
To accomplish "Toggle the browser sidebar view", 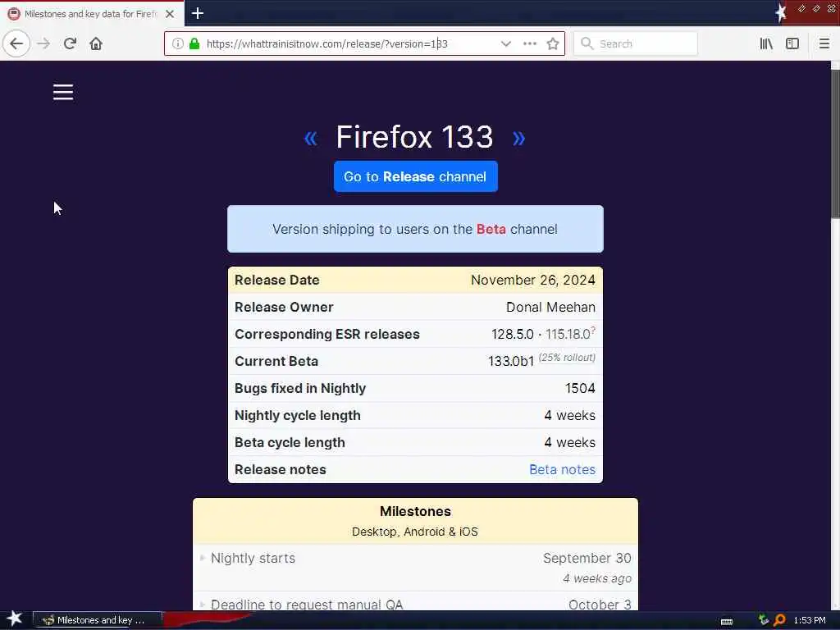I will [x=792, y=43].
